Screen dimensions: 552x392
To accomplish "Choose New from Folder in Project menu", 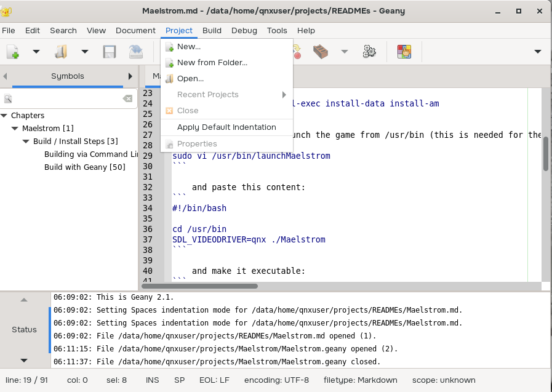I will pyautogui.click(x=212, y=62).
